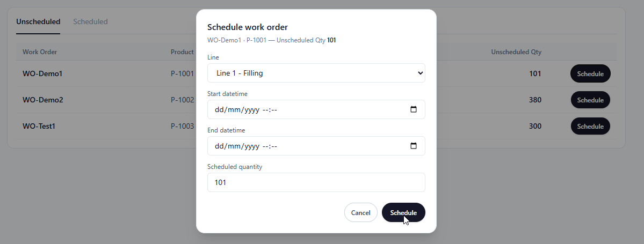Click the Schedule button for WO-Demo1 row
Viewport: 644px width, 244px height.
(590, 74)
